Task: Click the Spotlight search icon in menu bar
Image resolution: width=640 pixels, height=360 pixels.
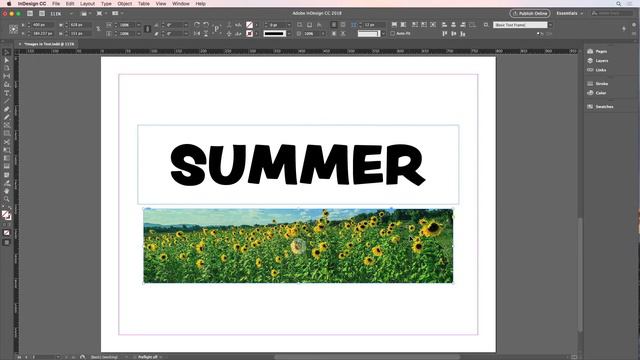Action: click(x=618, y=4)
